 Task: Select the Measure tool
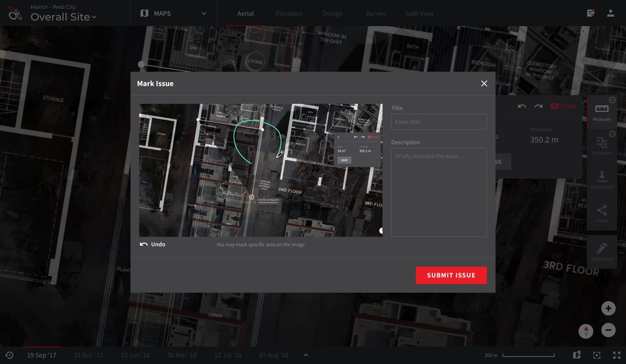[x=602, y=112]
